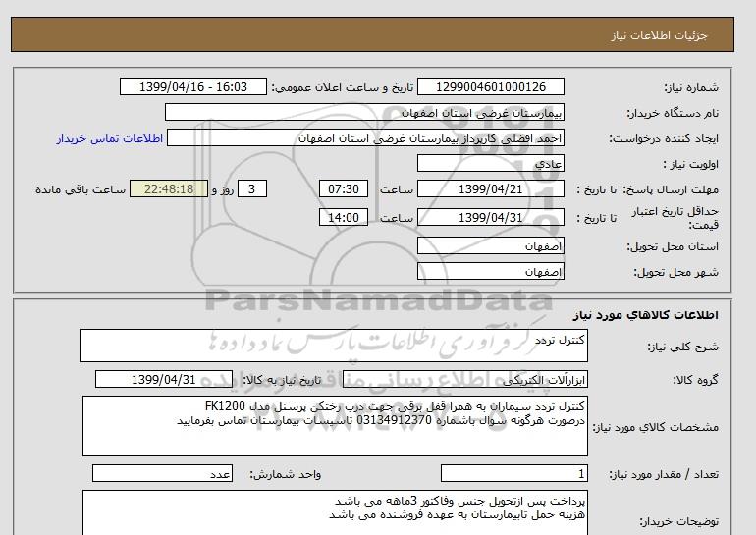
Task: Click the label 'شماره نیاز:'
Action: 691,87
